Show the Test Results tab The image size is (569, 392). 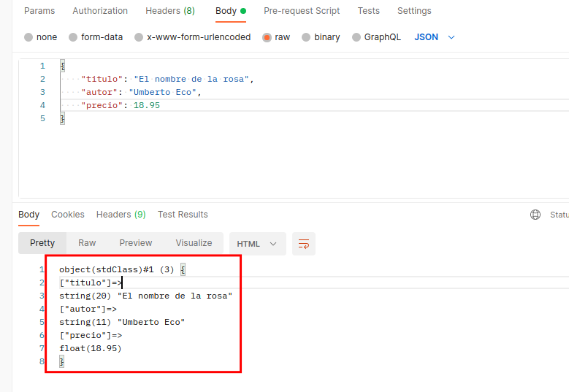click(183, 215)
